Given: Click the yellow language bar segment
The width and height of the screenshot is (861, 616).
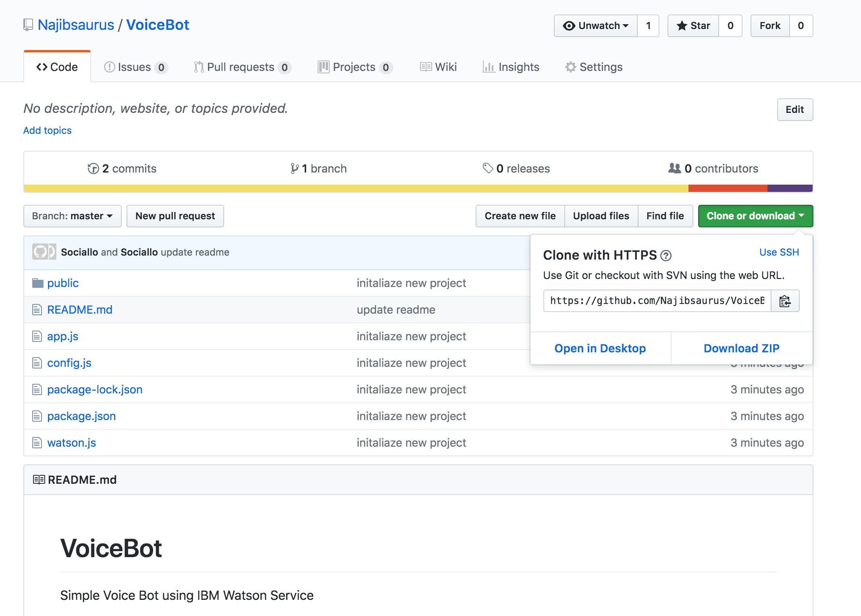Looking at the screenshot, I should [x=356, y=188].
